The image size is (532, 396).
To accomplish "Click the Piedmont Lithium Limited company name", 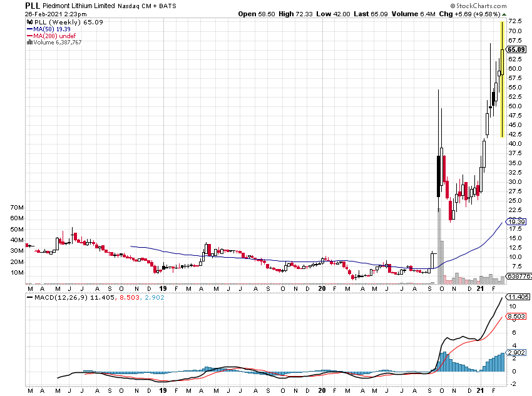I will [x=79, y=6].
